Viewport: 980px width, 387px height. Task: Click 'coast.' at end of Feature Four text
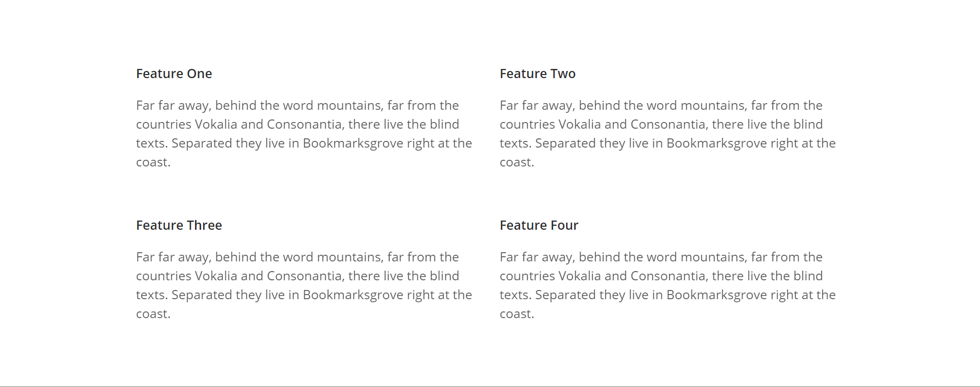pyautogui.click(x=517, y=314)
